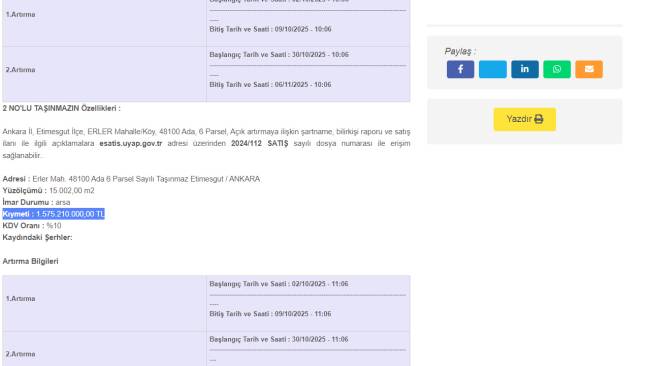Screen dimensions: 650x366
Task: Click start date 02/10/2025 - 11:06 cell
Action: click(x=279, y=284)
